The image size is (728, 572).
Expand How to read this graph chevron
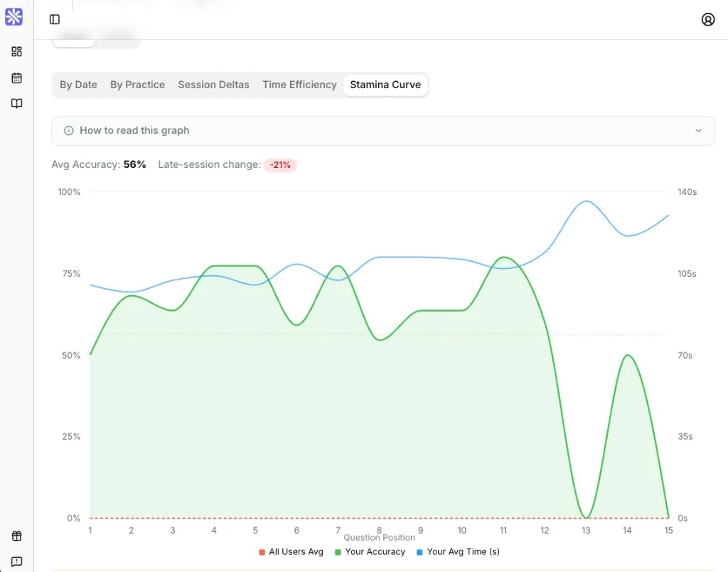coord(698,131)
